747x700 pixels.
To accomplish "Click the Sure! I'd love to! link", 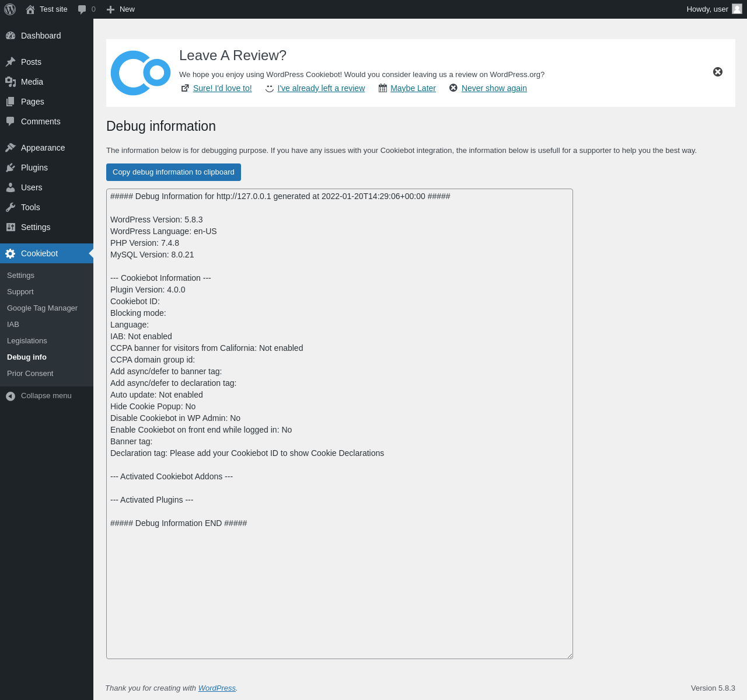I will pos(222,88).
